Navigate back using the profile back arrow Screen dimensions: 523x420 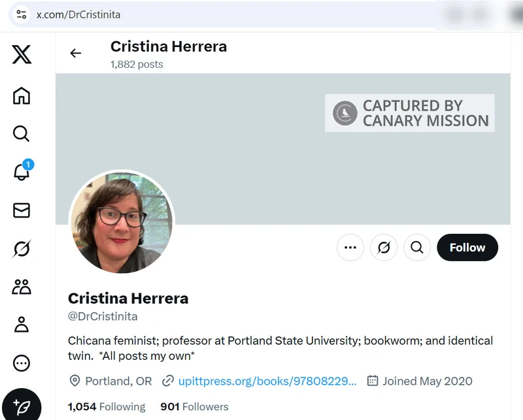pyautogui.click(x=76, y=54)
